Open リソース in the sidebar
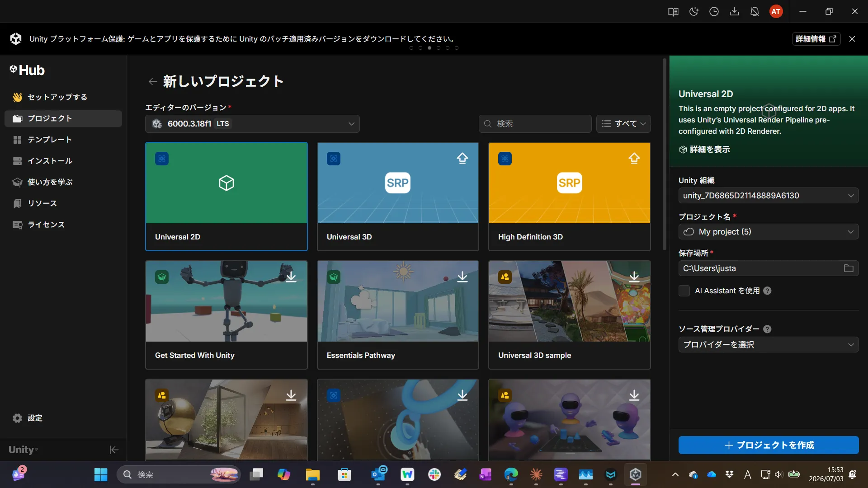 (63, 203)
